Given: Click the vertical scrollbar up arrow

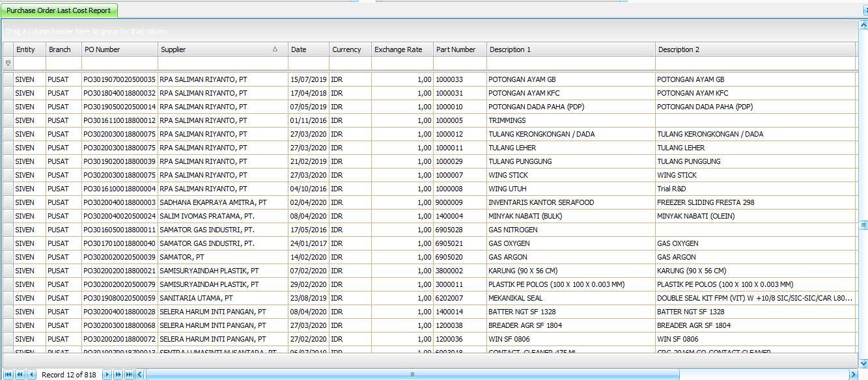Looking at the screenshot, I should pyautogui.click(x=863, y=25).
